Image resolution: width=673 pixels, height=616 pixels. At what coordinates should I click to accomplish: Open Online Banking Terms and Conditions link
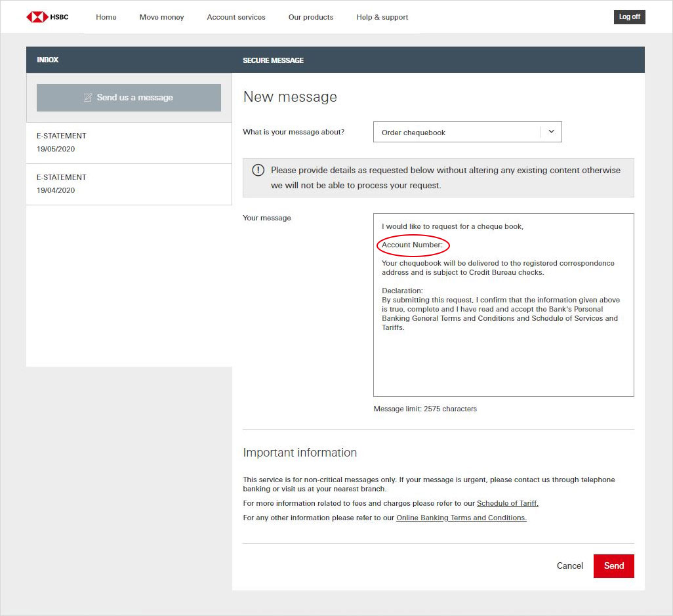pyautogui.click(x=461, y=518)
